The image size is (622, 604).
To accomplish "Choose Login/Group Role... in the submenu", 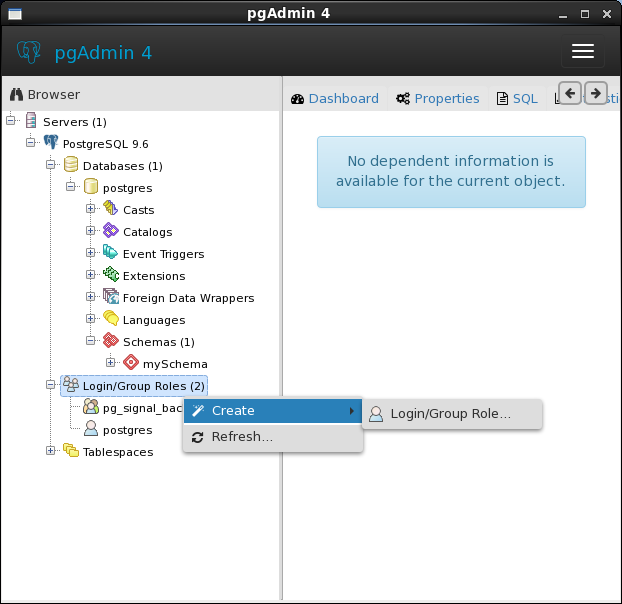I will pos(452,414).
